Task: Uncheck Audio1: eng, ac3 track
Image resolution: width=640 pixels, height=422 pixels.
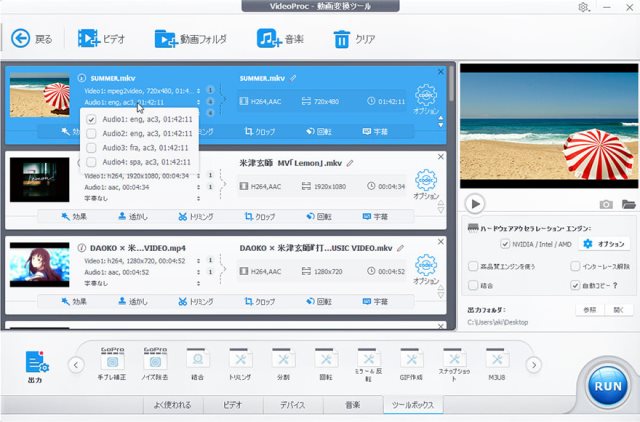Action: [91, 119]
